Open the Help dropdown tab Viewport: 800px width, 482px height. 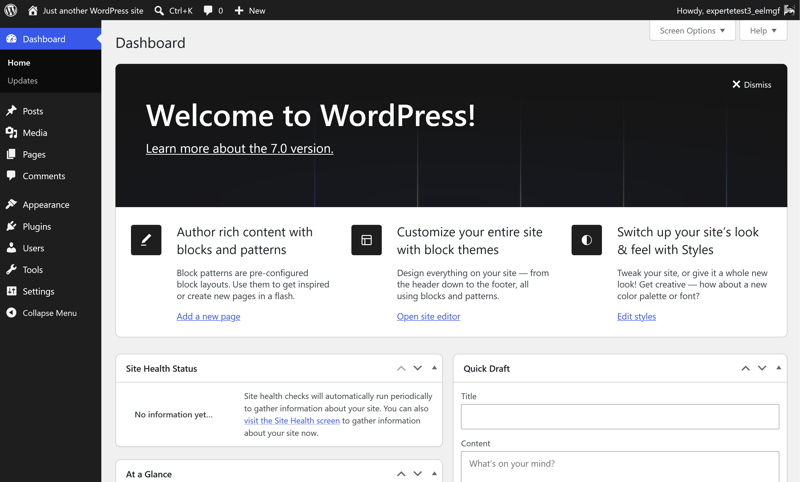pyautogui.click(x=763, y=31)
